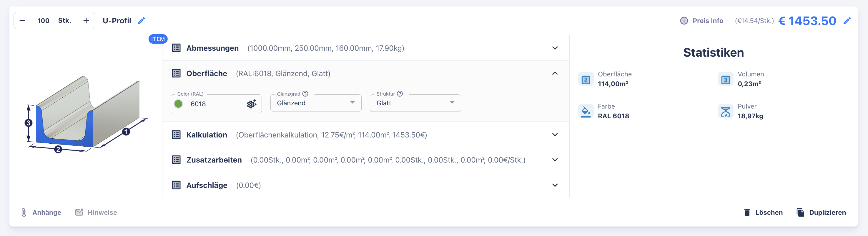868x236 pixels.
Task: Click the Oberfläche statistics icon
Action: (x=586, y=80)
